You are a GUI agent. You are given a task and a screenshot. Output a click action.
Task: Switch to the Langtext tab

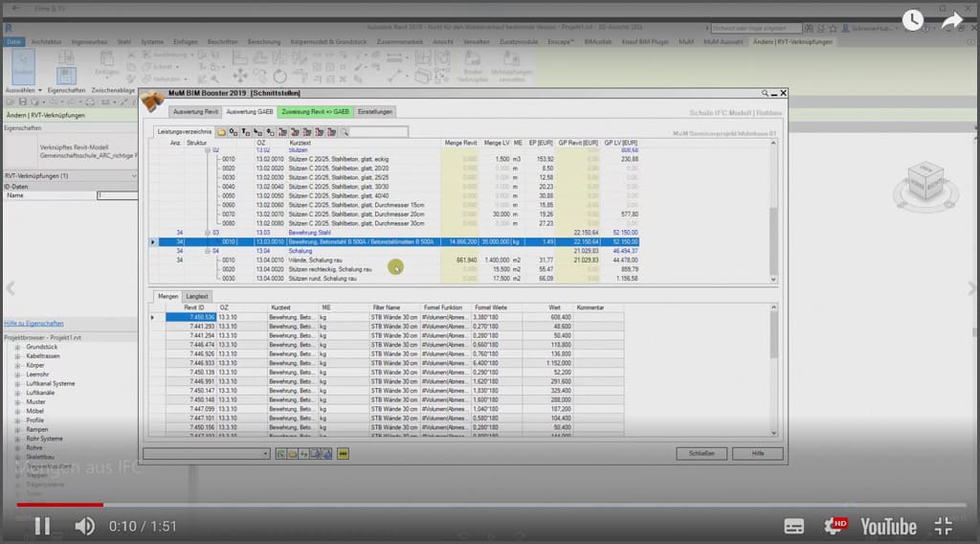pos(198,297)
